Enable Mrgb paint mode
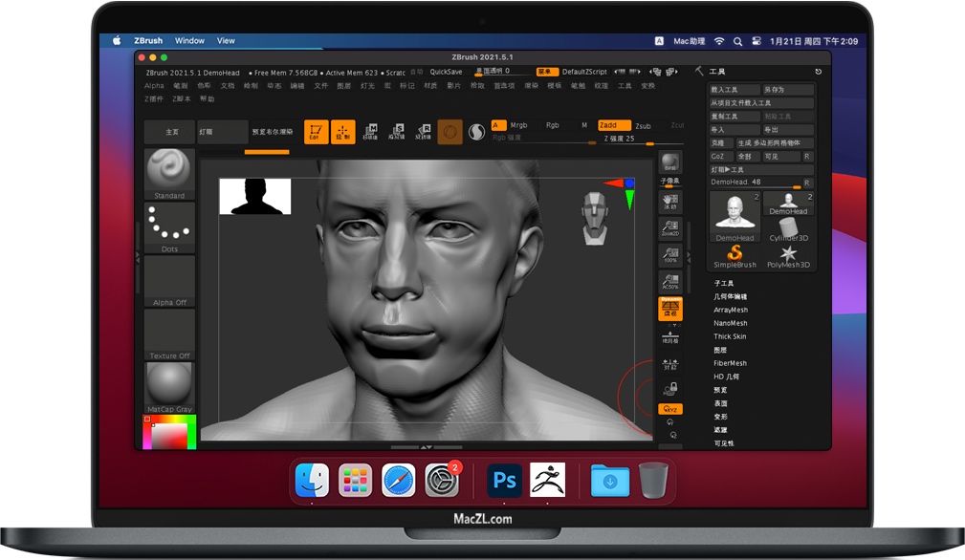Viewport: 965px width, 560px height. point(521,125)
